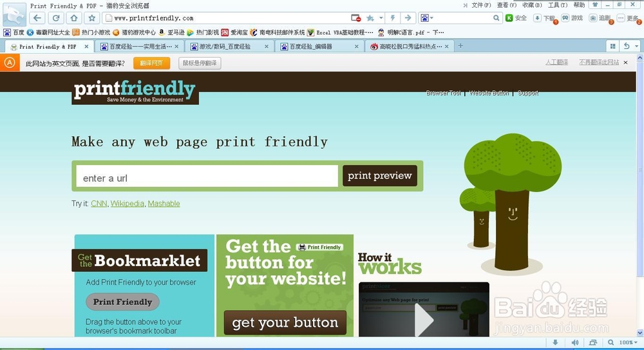
Task: Open the 毒霸网址大全 bookmark
Action: pyautogui.click(x=48, y=32)
